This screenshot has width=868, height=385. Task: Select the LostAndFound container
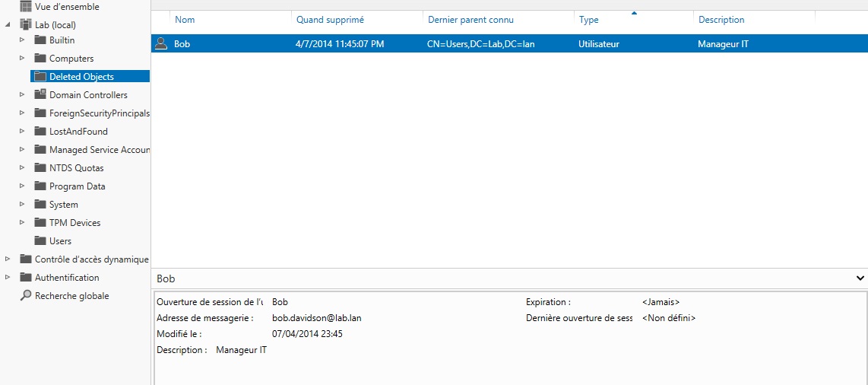(x=78, y=132)
